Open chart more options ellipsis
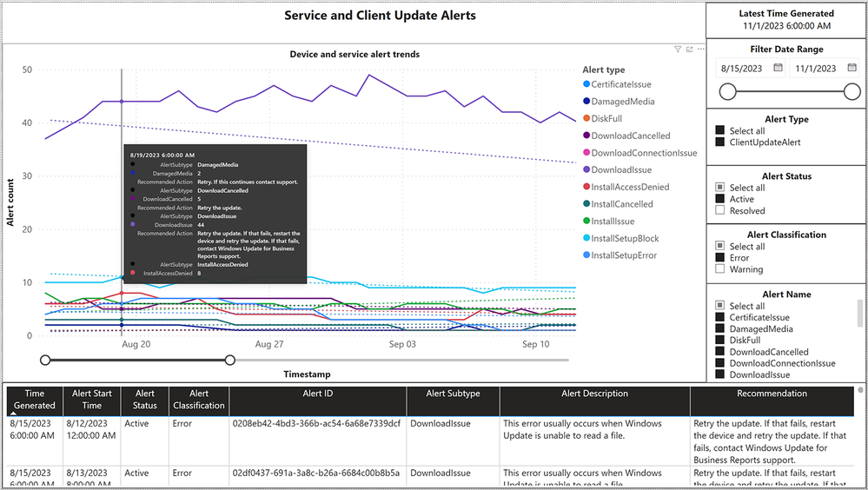Image resolution: width=868 pixels, height=490 pixels. 701,50
